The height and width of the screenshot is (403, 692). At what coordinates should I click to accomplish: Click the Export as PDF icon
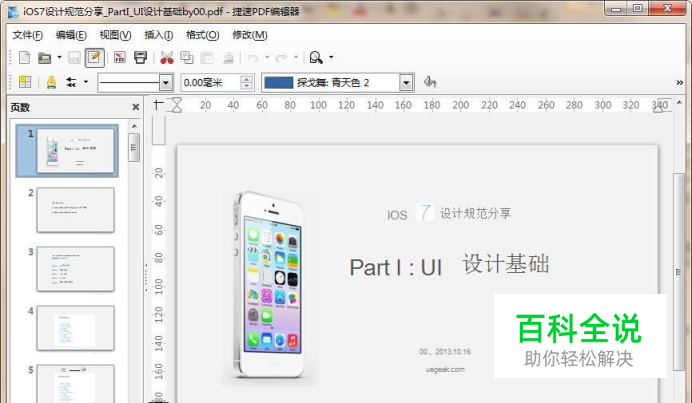point(120,57)
